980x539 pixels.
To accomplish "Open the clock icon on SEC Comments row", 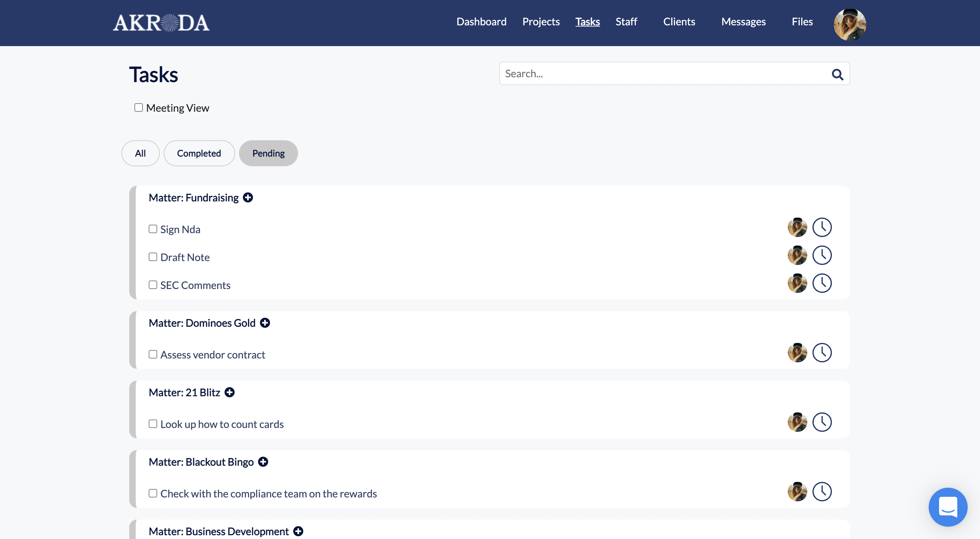I will [x=822, y=283].
